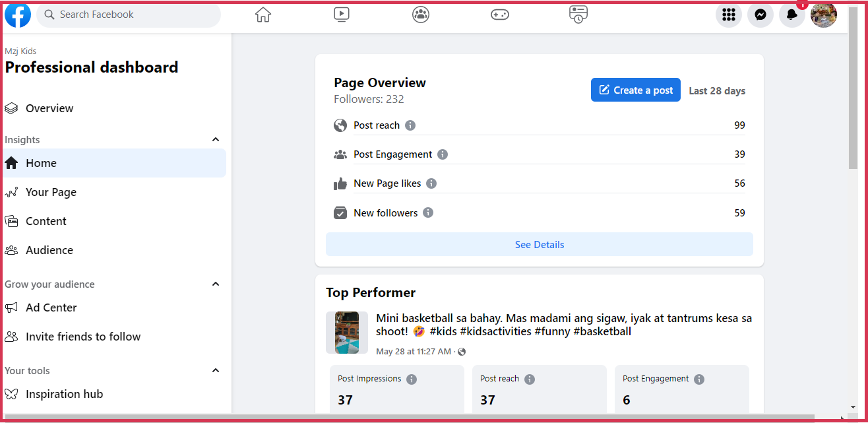This screenshot has width=868, height=423.
Task: Click the Create a post button
Action: pyautogui.click(x=635, y=90)
